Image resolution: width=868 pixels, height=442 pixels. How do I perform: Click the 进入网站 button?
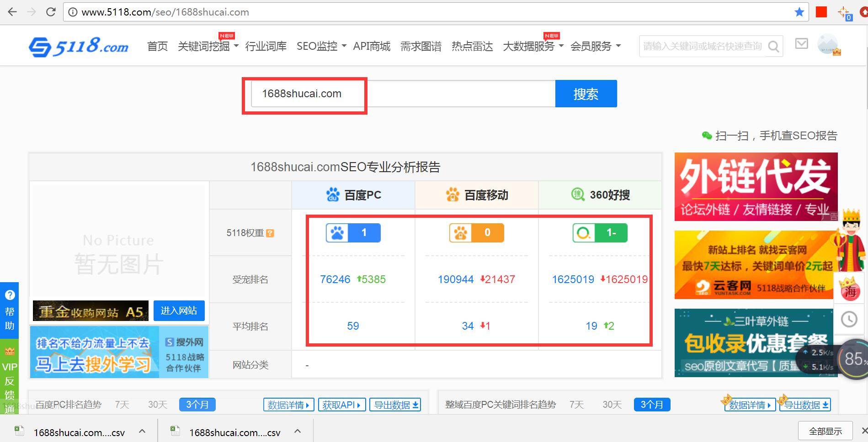pyautogui.click(x=179, y=310)
